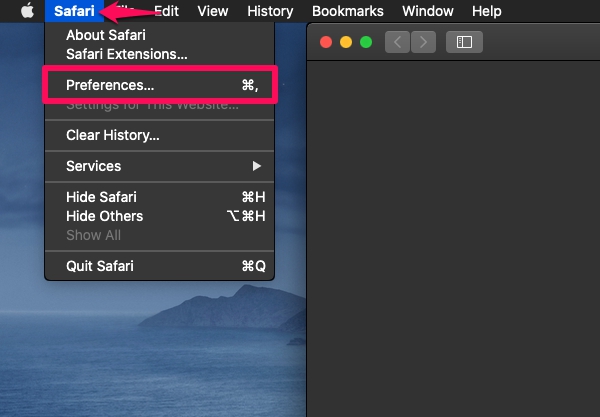Open the Bookmarks menu
Image resolution: width=600 pixels, height=417 pixels.
pyautogui.click(x=347, y=11)
